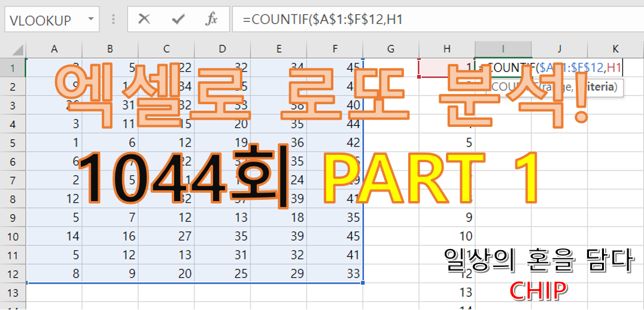
Task: Click cell E11 containing 32
Action: 279,255
